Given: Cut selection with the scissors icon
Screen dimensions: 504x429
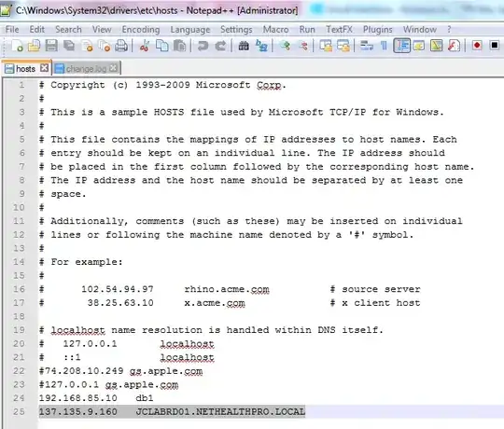Looking at the screenshot, I should point(145,46).
